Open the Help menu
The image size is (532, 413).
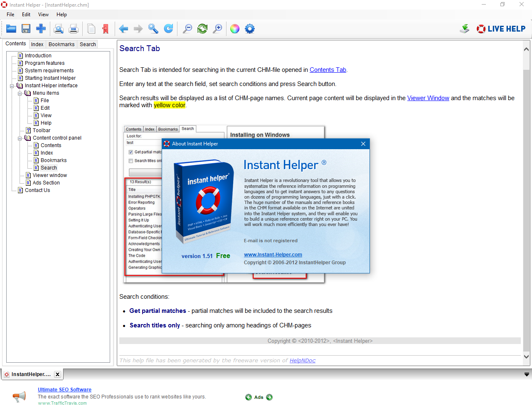[x=62, y=15]
